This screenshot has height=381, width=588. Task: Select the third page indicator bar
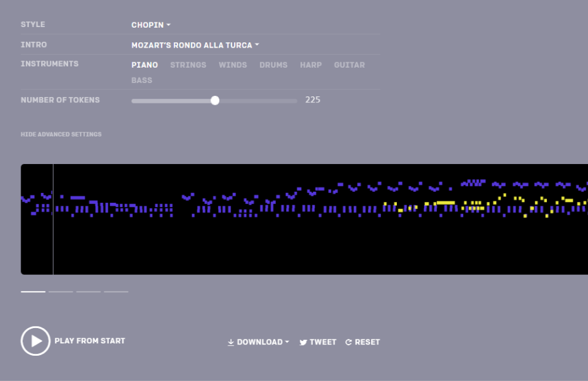(x=89, y=292)
